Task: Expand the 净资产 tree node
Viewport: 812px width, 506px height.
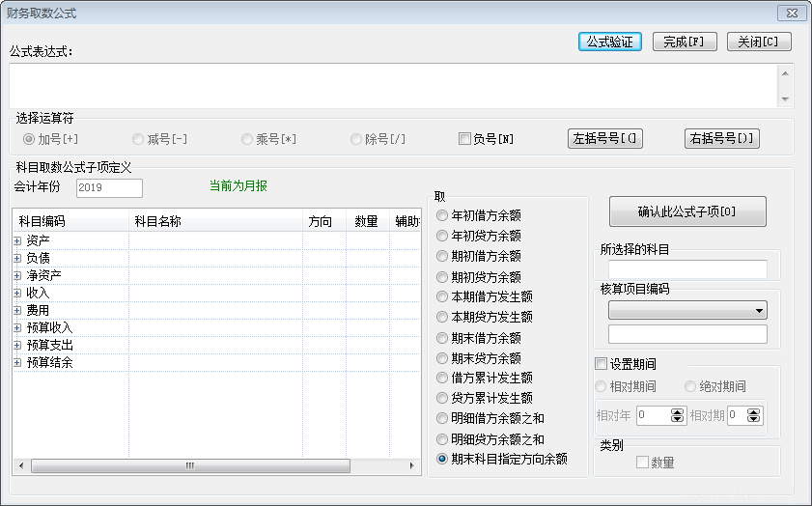Action: (x=17, y=275)
